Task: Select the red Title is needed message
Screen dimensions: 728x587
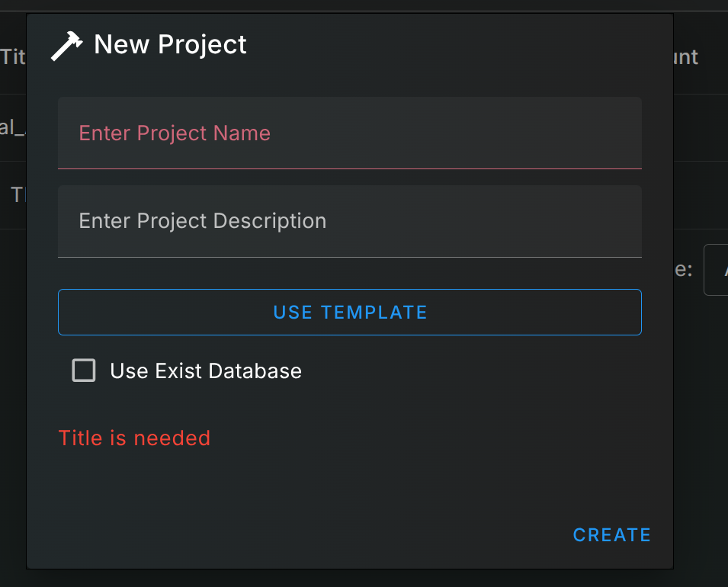Action: (134, 438)
